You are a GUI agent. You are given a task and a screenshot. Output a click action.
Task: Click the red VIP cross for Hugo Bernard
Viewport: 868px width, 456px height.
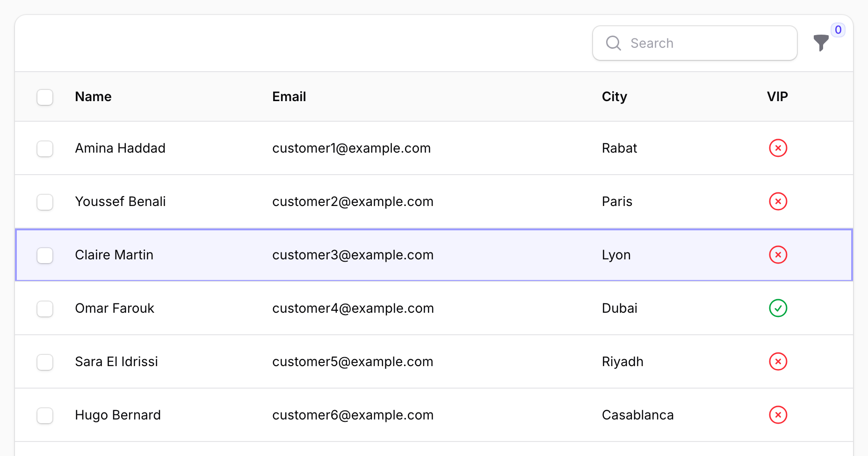778,415
